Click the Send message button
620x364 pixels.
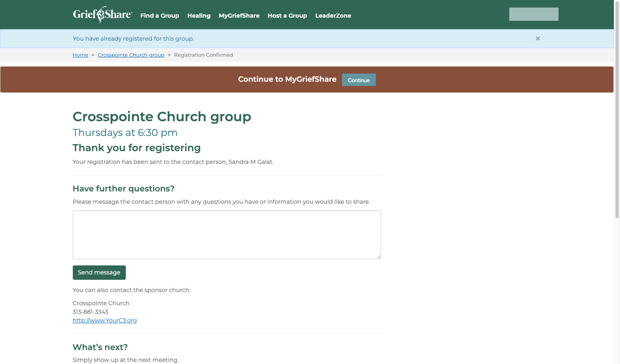99,272
